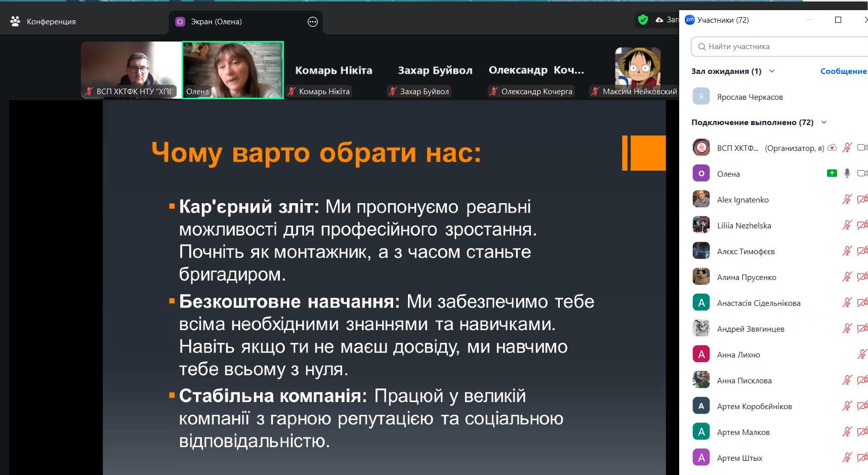Screen dimensions: 868x475
Task: Click the recording icon beside Организатор
Action: [x=832, y=148]
